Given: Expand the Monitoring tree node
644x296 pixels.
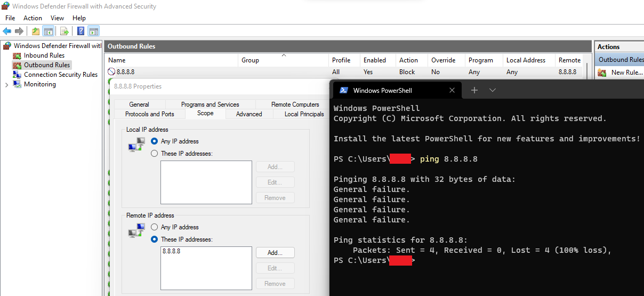Looking at the screenshot, I should coord(6,84).
